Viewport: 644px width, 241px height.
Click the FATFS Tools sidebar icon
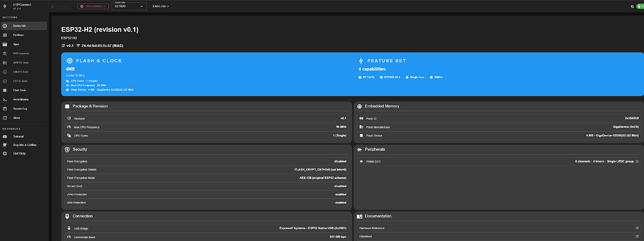tap(5, 81)
